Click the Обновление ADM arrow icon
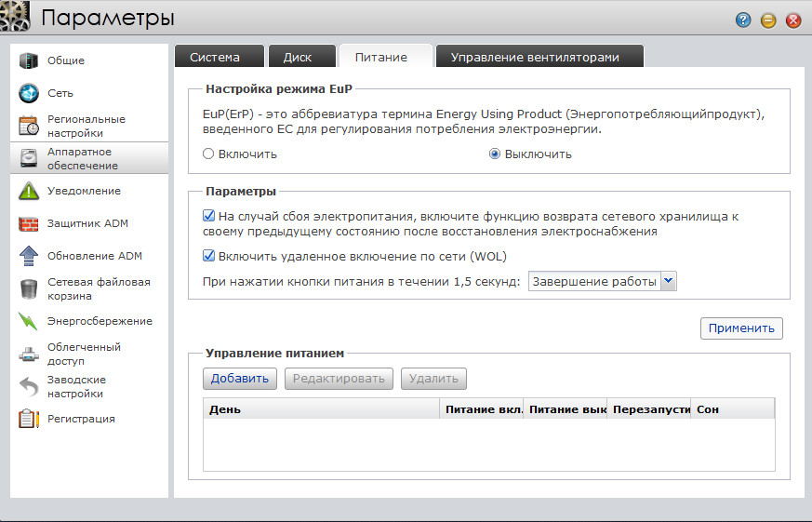 (28, 256)
